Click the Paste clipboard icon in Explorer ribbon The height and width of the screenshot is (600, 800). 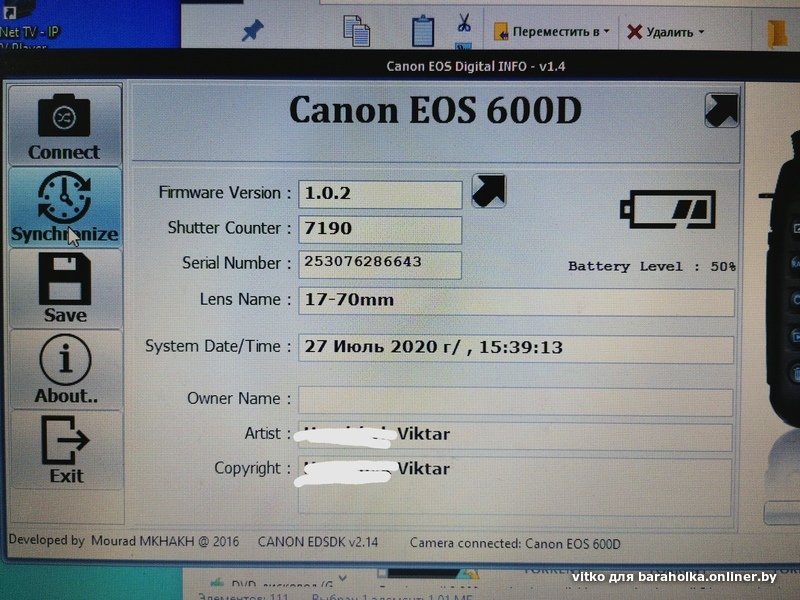pos(422,31)
